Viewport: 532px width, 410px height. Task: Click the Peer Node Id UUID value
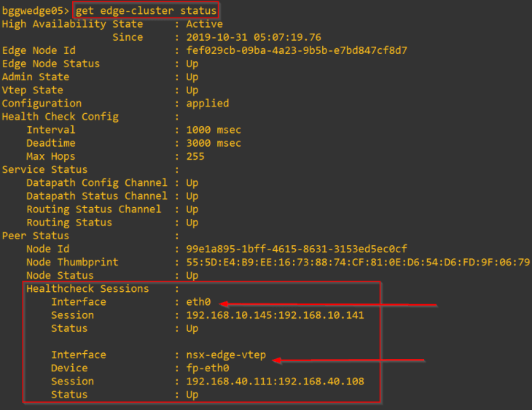(x=296, y=249)
